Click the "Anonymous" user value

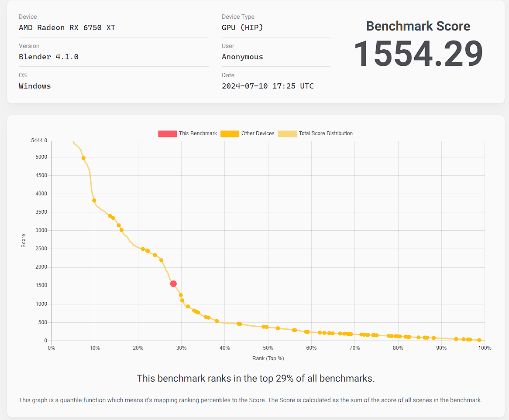(x=242, y=57)
